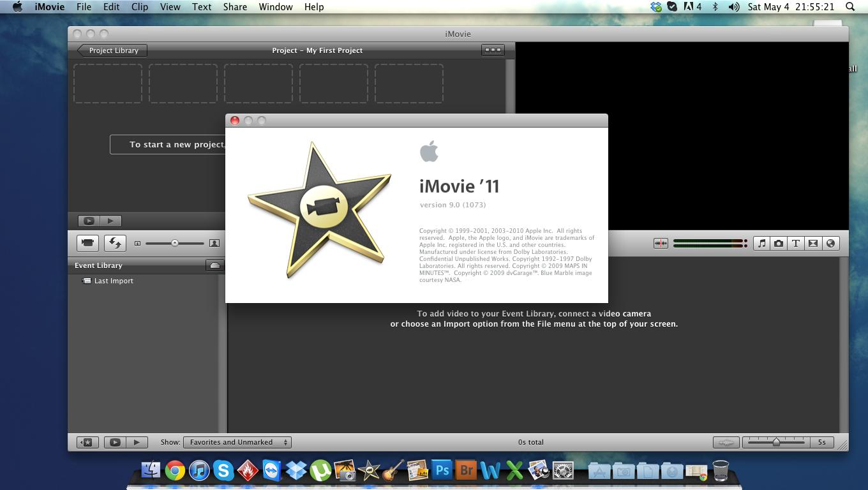The image size is (868, 490).
Task: Go back to Project Library
Action: pyautogui.click(x=112, y=50)
